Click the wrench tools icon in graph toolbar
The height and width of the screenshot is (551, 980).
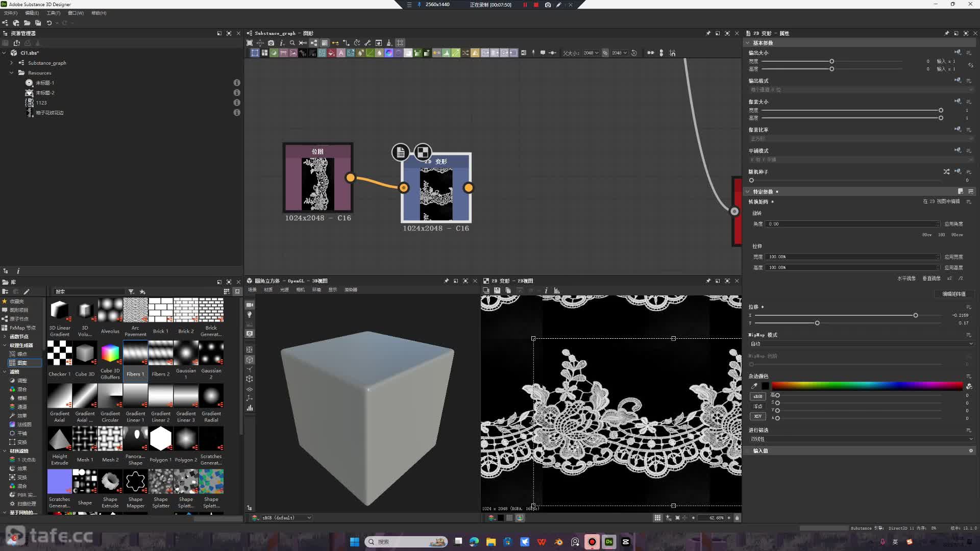(367, 43)
